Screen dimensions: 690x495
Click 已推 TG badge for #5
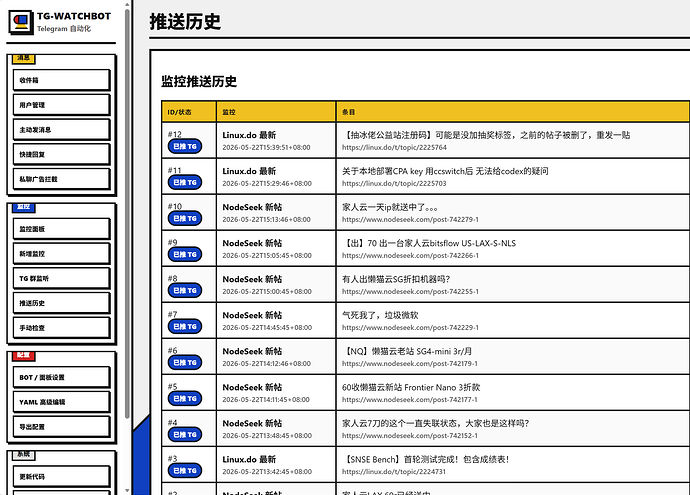click(185, 399)
